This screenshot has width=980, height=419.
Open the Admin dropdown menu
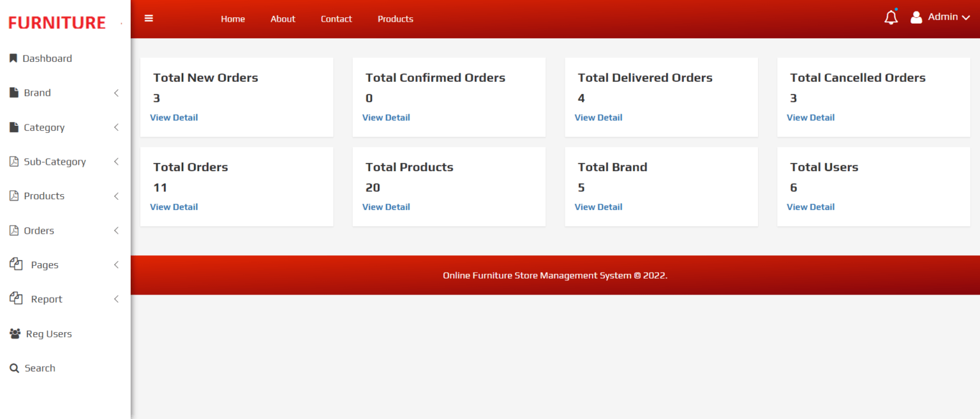(942, 17)
